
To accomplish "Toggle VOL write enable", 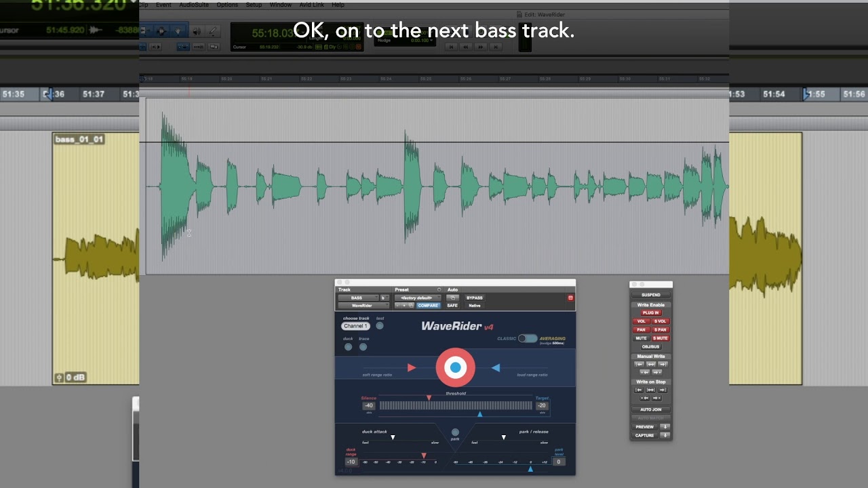I will 641,321.
